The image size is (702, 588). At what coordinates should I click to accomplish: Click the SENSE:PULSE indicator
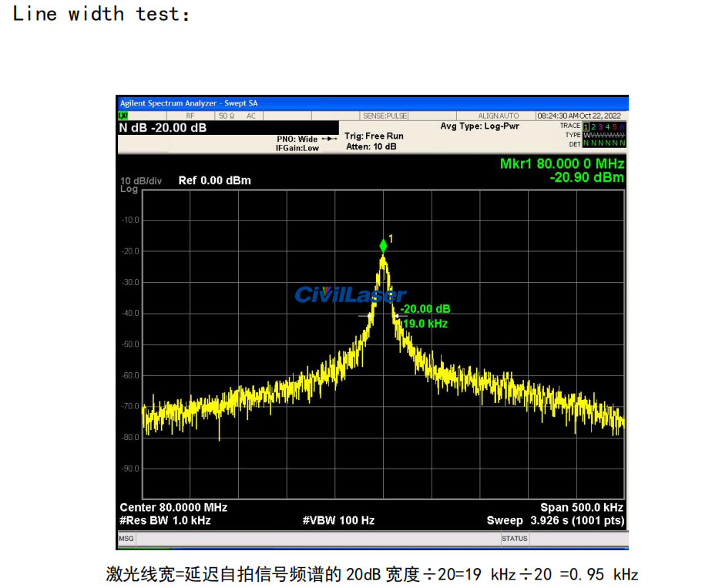click(x=385, y=116)
